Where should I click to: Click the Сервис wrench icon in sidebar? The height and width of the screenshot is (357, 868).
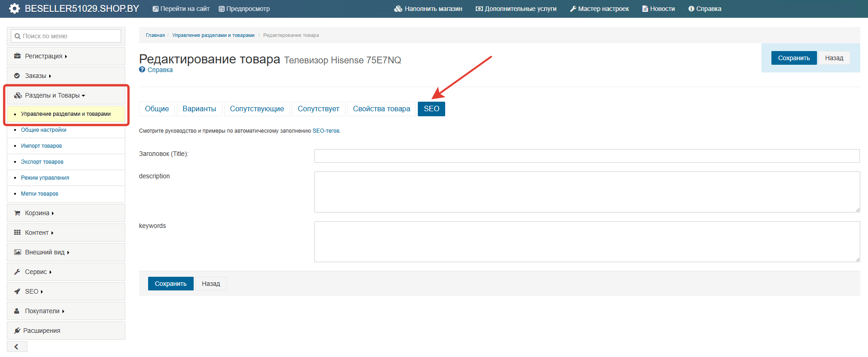click(x=17, y=272)
